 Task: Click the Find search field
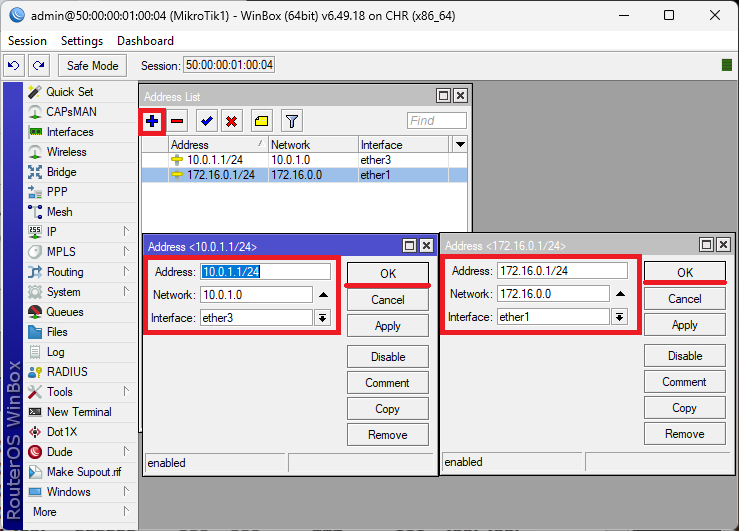(436, 121)
